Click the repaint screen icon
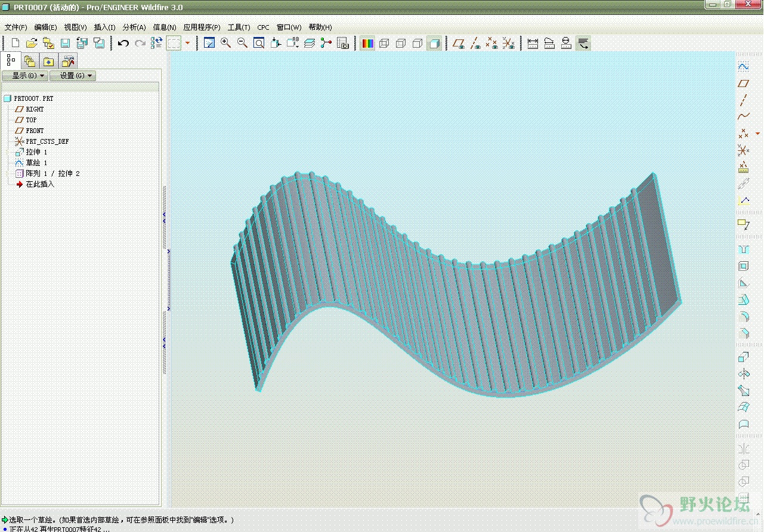Image resolution: width=764 pixels, height=532 pixels. point(209,43)
